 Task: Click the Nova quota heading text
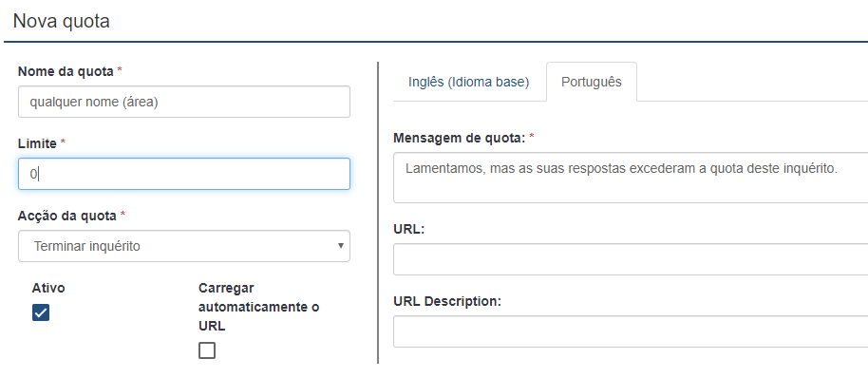(62, 21)
